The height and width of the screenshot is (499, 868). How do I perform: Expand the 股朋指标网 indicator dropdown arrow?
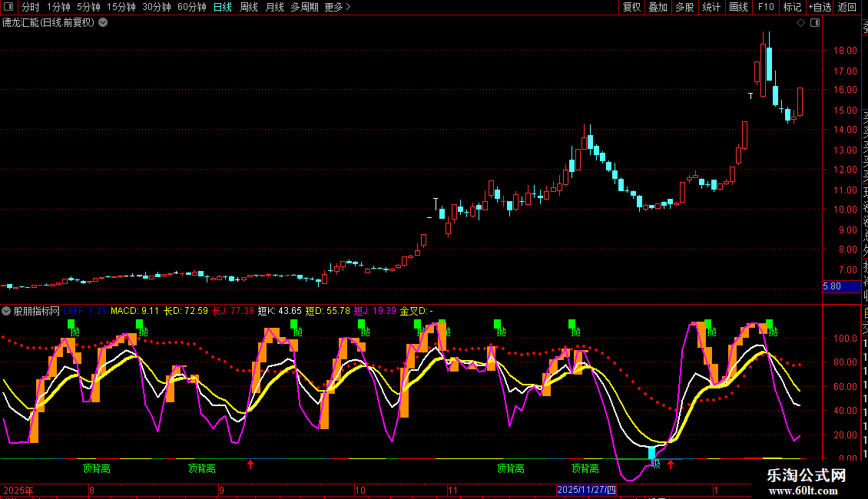click(6, 311)
